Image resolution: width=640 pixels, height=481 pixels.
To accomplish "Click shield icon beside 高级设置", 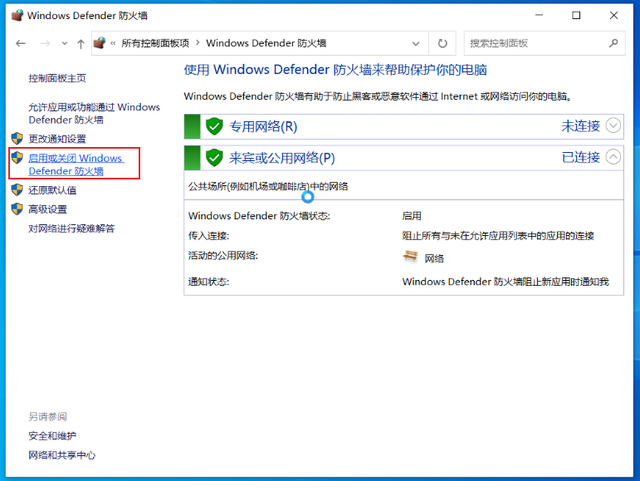I will pyautogui.click(x=17, y=209).
